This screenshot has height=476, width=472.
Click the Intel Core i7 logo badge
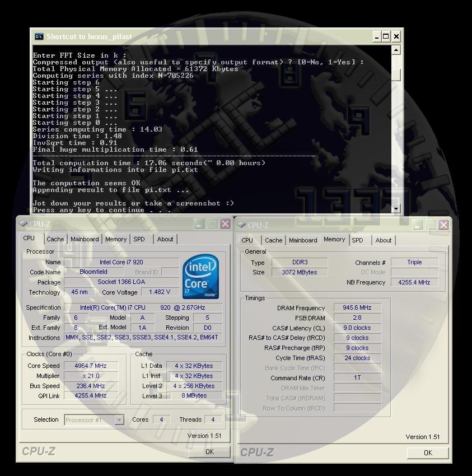pyautogui.click(x=200, y=276)
